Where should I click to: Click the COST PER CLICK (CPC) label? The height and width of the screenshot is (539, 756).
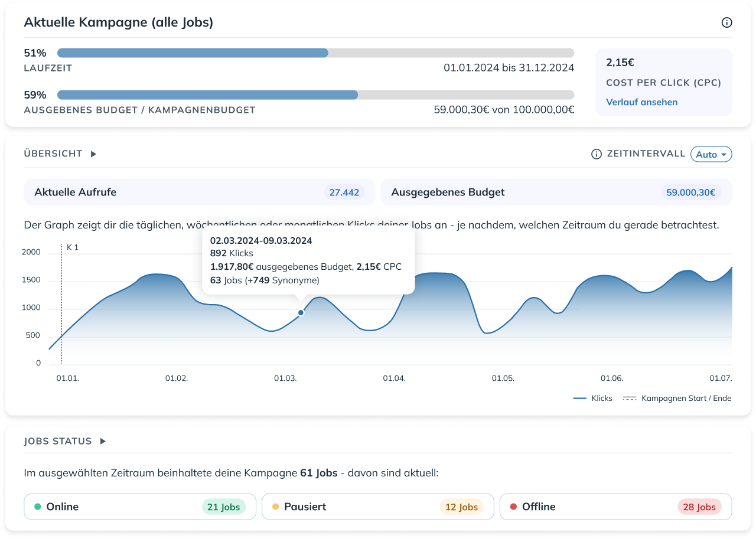coord(664,83)
